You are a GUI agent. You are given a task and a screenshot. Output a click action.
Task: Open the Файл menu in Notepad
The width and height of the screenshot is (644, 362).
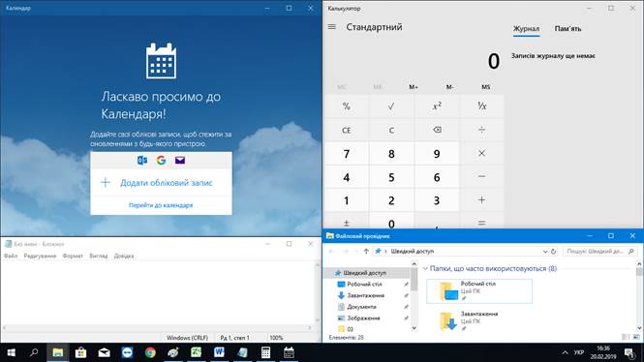(11, 256)
